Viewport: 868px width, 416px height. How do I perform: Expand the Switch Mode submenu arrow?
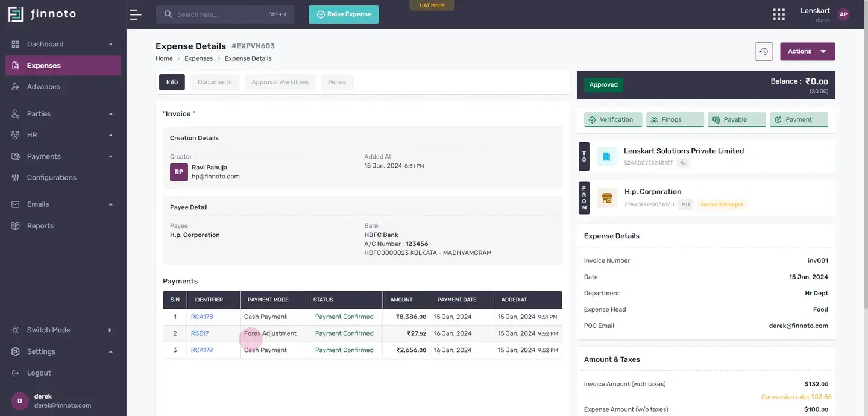[x=110, y=330]
